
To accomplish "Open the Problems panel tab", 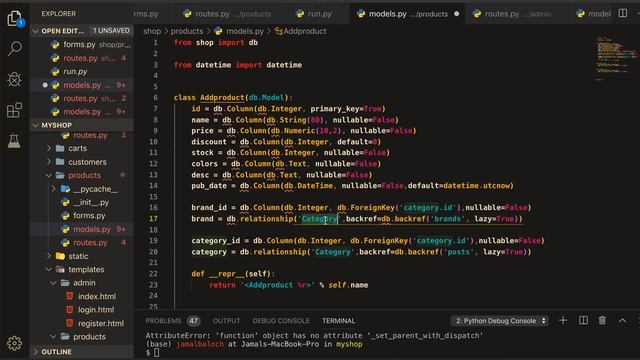I will (163, 321).
